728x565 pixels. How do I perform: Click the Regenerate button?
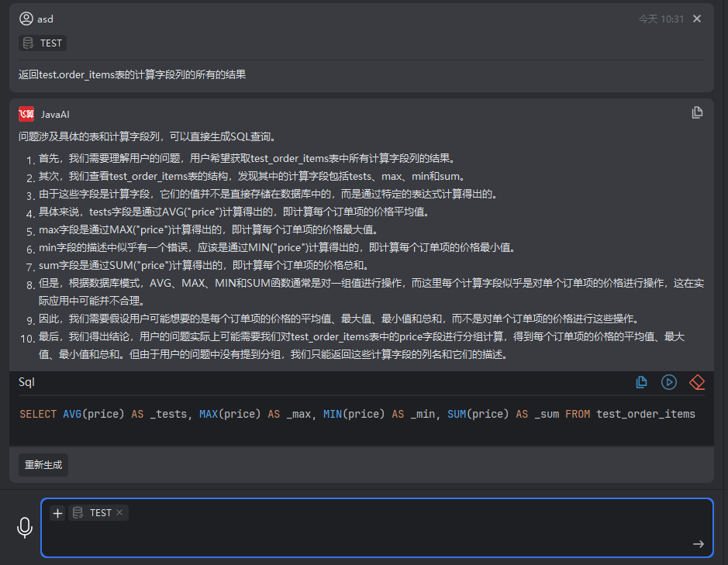click(42, 465)
